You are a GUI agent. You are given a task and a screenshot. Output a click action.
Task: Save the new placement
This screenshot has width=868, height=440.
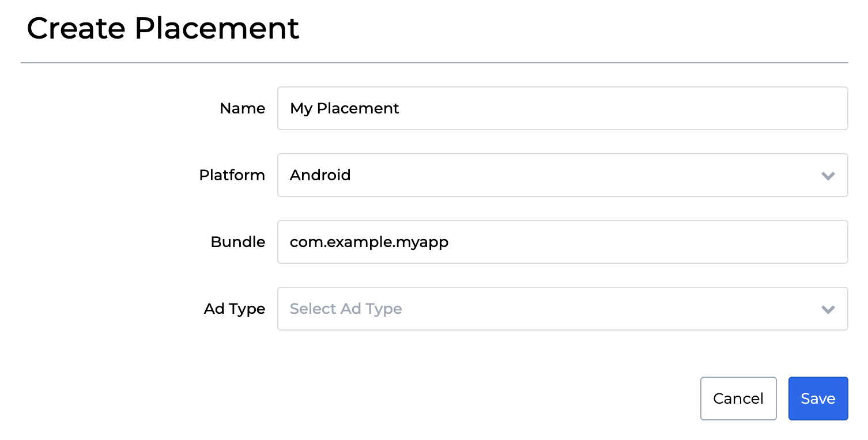(818, 398)
